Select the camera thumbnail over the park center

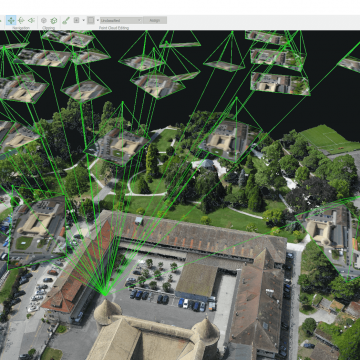pyautogui.click(x=230, y=140)
